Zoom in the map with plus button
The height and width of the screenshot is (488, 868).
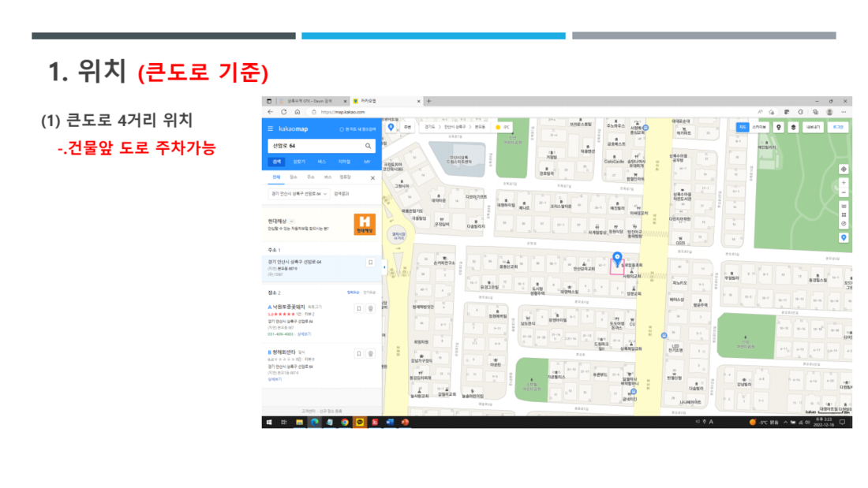(x=844, y=182)
